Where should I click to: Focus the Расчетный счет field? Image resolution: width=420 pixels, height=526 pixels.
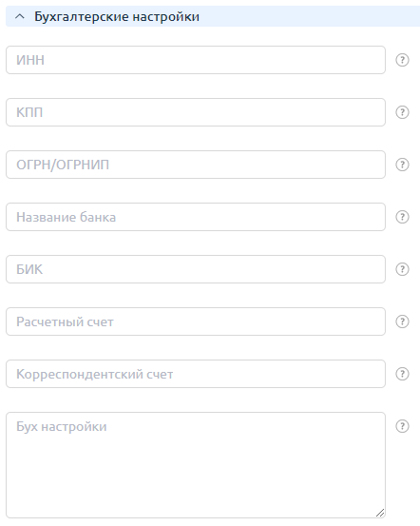tap(196, 321)
